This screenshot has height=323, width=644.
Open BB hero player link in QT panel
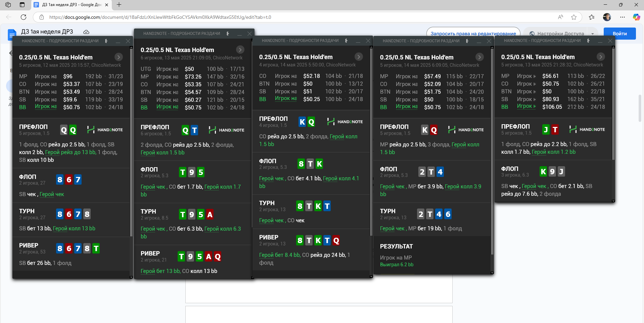coord(168,107)
